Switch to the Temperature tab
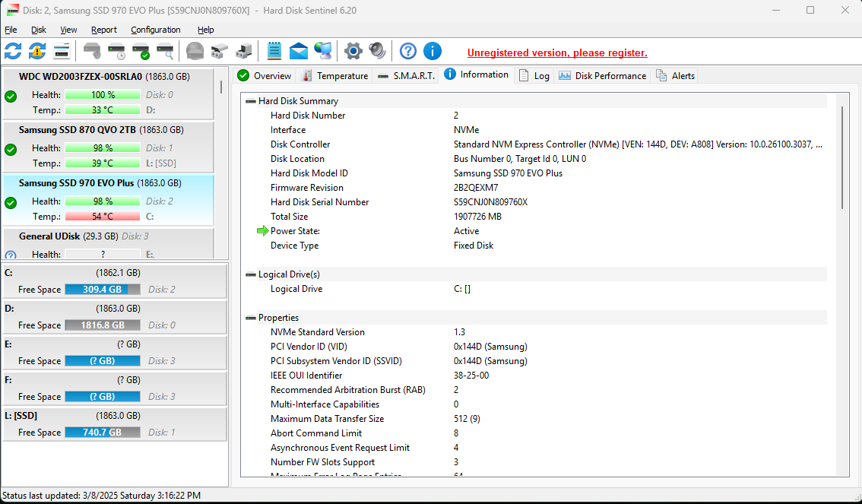862x504 pixels. coord(335,76)
